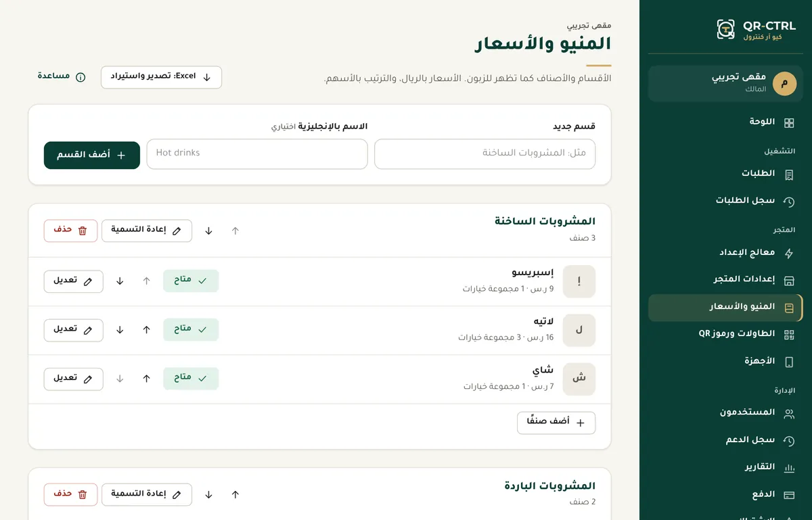Image resolution: width=812 pixels, height=520 pixels.
Task: Move إسبريسو item up
Action: [x=146, y=281]
